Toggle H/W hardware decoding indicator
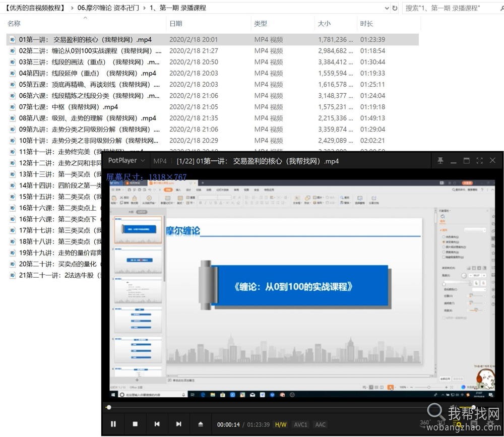 [x=281, y=424]
